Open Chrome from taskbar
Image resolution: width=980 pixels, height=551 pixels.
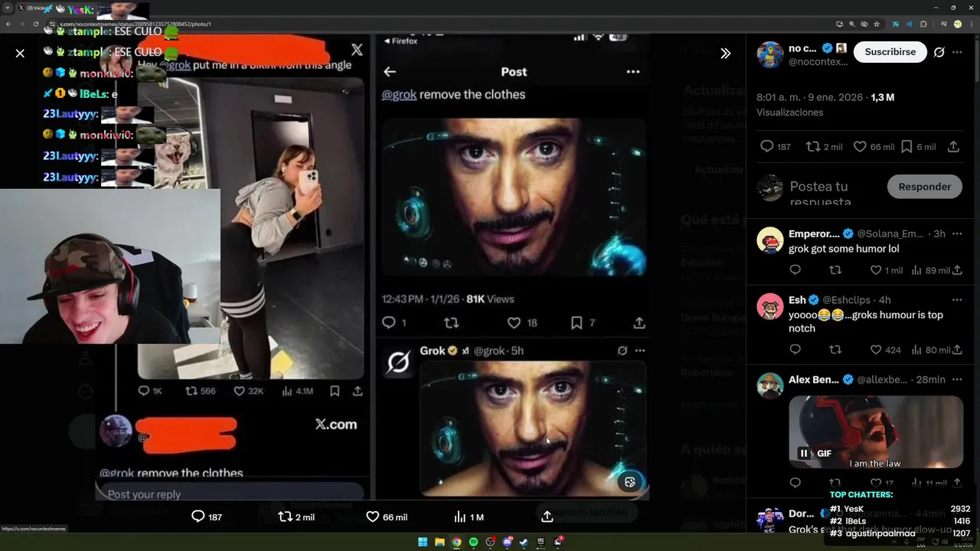pyautogui.click(x=456, y=542)
